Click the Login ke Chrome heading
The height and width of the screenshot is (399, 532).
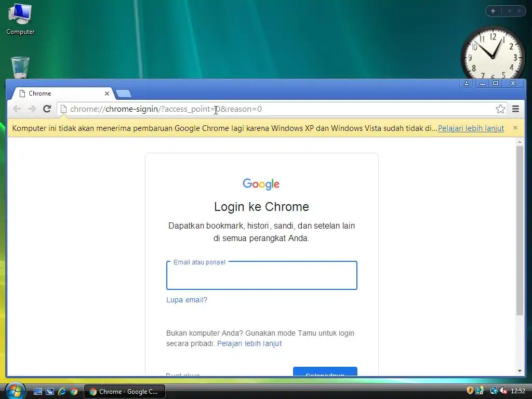pos(262,207)
